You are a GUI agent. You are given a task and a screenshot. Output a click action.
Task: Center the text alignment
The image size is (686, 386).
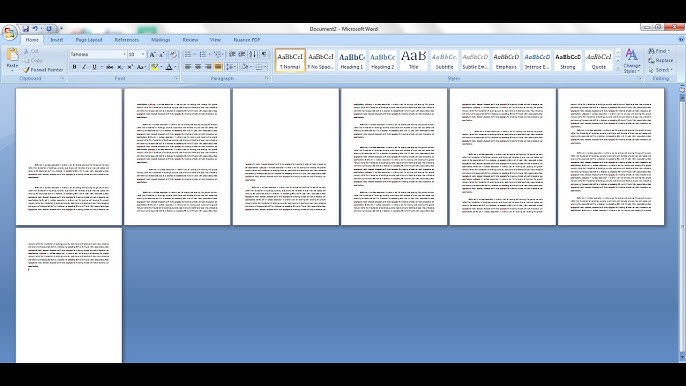(198, 67)
